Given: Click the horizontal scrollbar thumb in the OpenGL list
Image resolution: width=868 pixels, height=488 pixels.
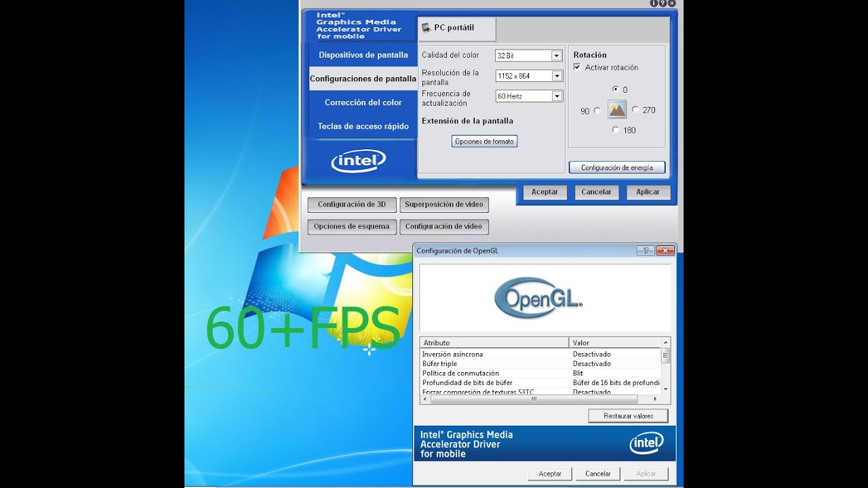Looking at the screenshot, I should (x=534, y=399).
